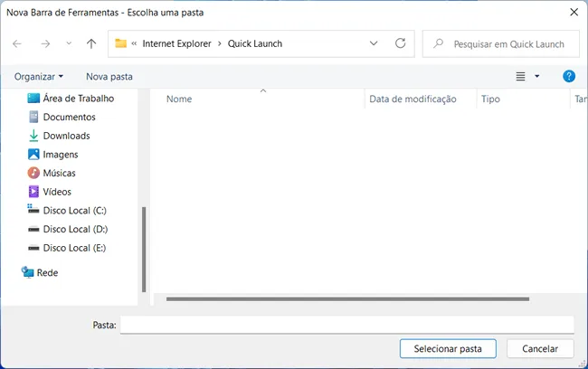
Task: Click the drive icon for Disco Local (C:)
Action: tap(33, 209)
